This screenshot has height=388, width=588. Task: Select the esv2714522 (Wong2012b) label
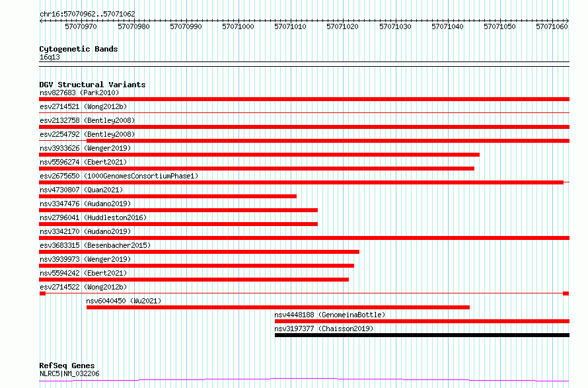[x=83, y=287]
